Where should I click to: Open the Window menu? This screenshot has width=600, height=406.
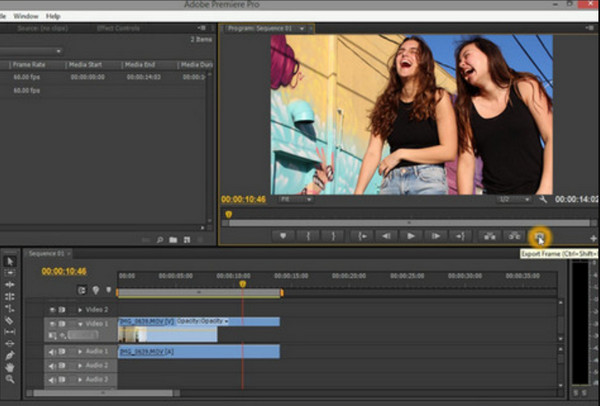pyautogui.click(x=26, y=16)
